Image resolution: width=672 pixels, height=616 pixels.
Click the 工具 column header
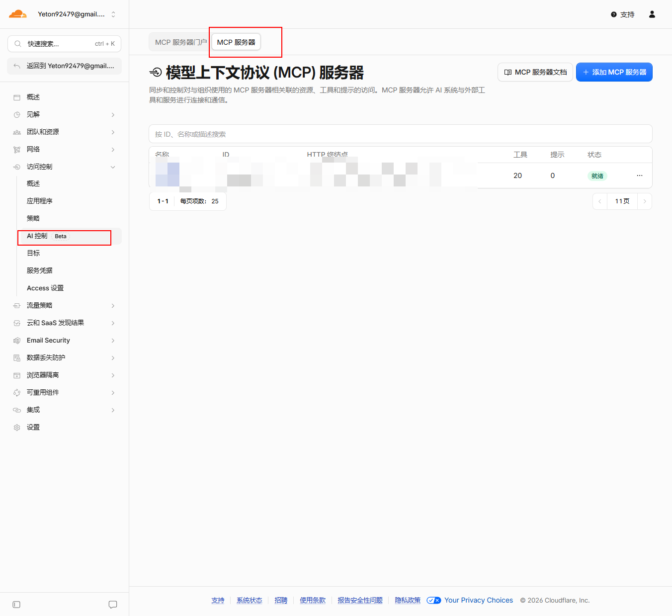pos(520,155)
